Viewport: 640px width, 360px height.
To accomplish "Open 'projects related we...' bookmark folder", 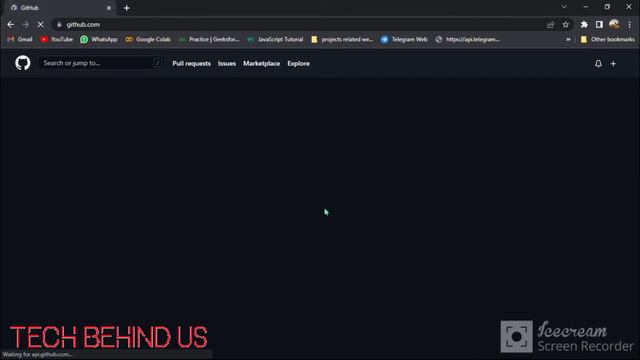I will point(342,39).
